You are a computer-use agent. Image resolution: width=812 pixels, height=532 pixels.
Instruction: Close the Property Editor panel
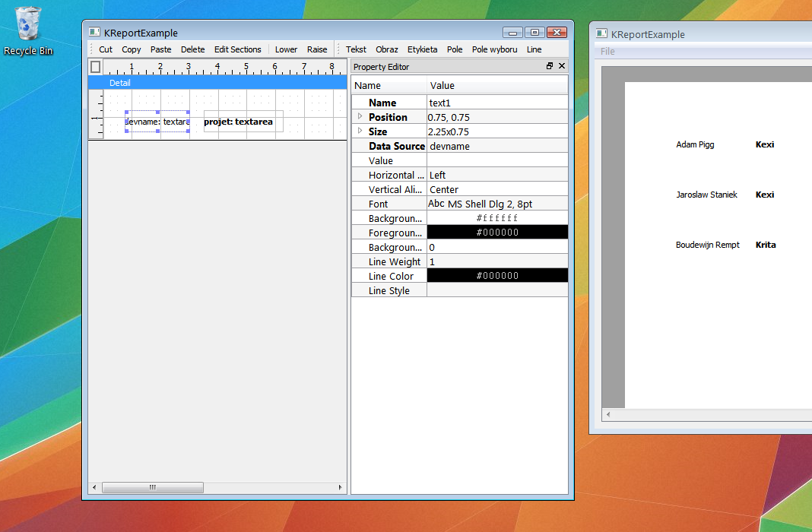click(562, 67)
